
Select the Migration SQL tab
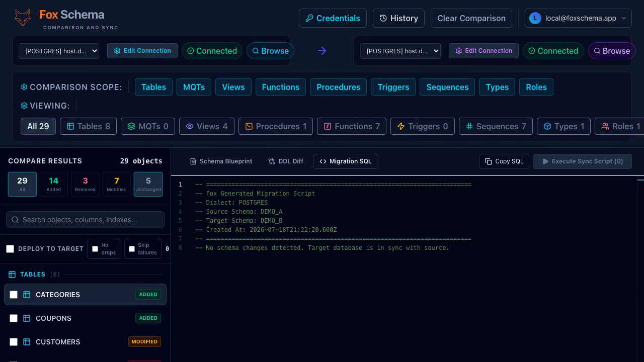[x=346, y=161]
